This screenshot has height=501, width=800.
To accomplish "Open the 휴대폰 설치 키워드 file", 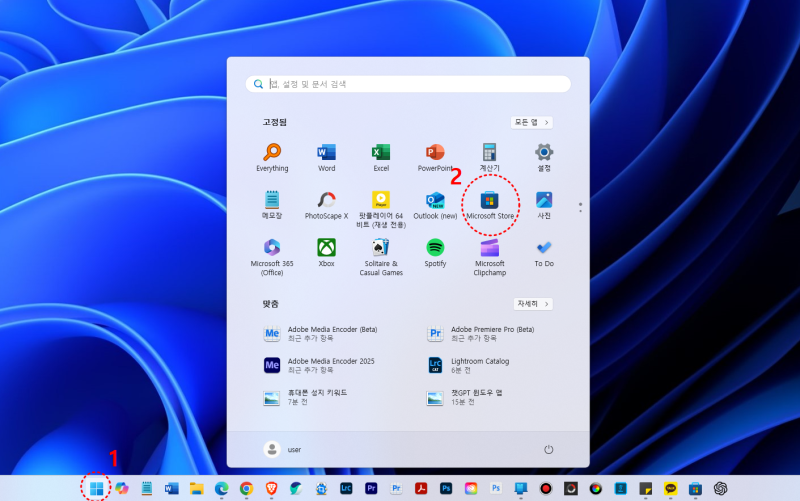I will pos(305,397).
